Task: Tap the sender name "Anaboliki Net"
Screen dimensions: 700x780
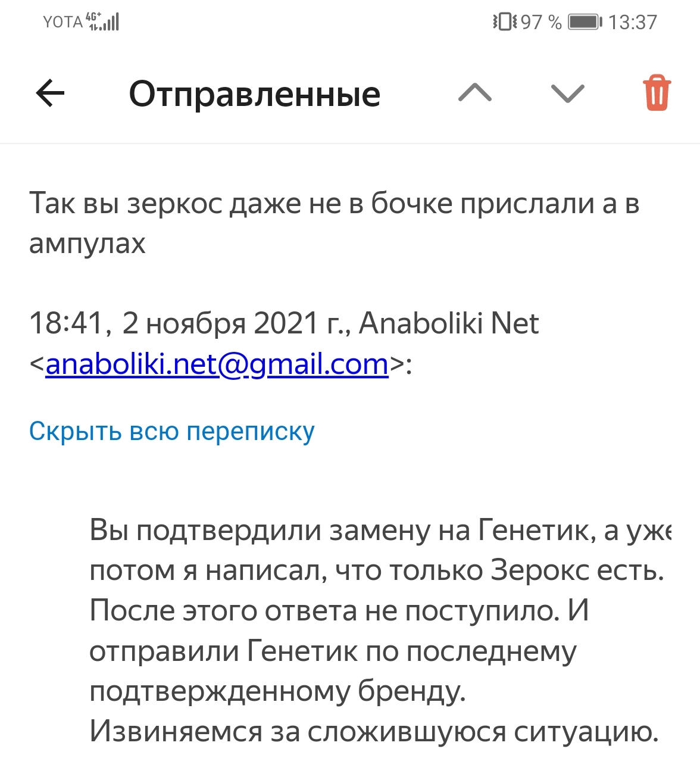Action: coord(449,323)
